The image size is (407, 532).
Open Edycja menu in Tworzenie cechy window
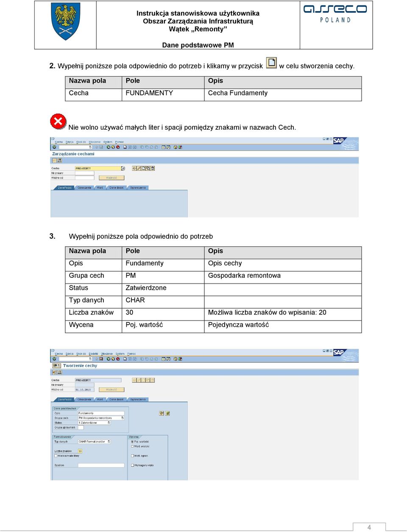[70, 354]
